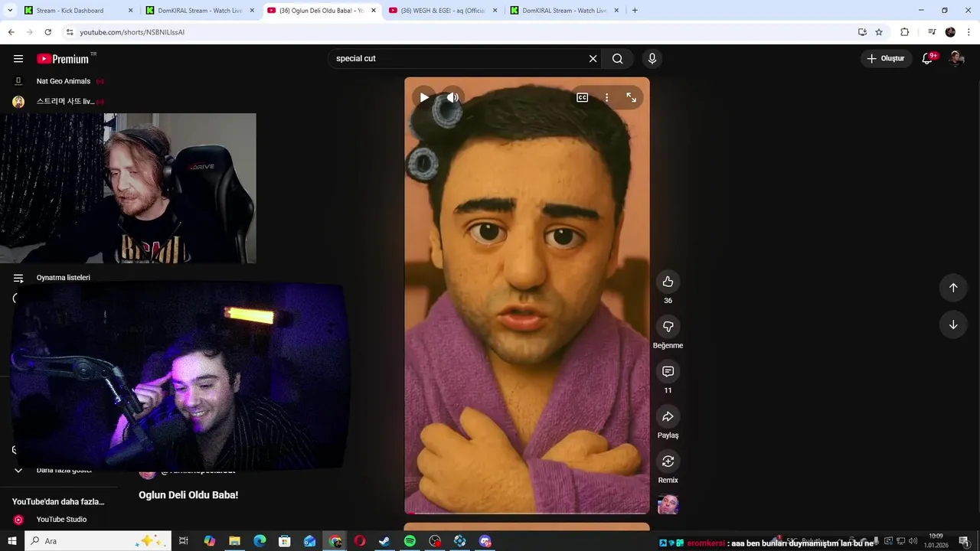View site information icon in address bar
Viewport: 980px width, 551px height.
click(x=69, y=32)
